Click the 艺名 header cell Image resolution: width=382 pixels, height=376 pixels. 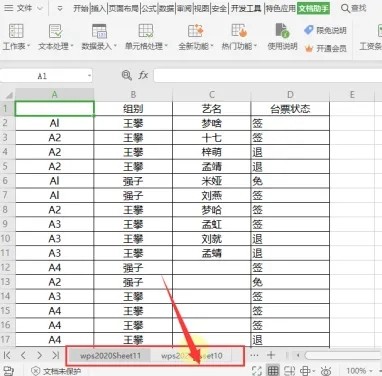(x=211, y=109)
